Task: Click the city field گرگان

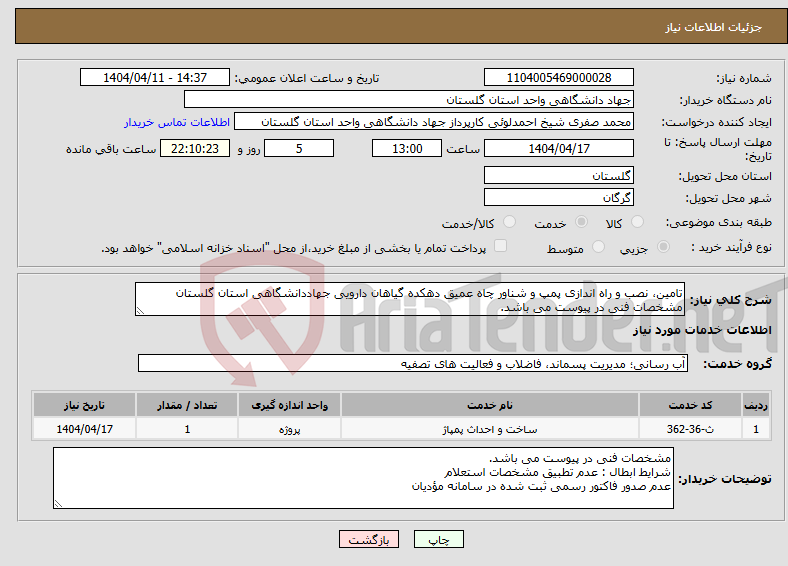Action: tap(558, 197)
